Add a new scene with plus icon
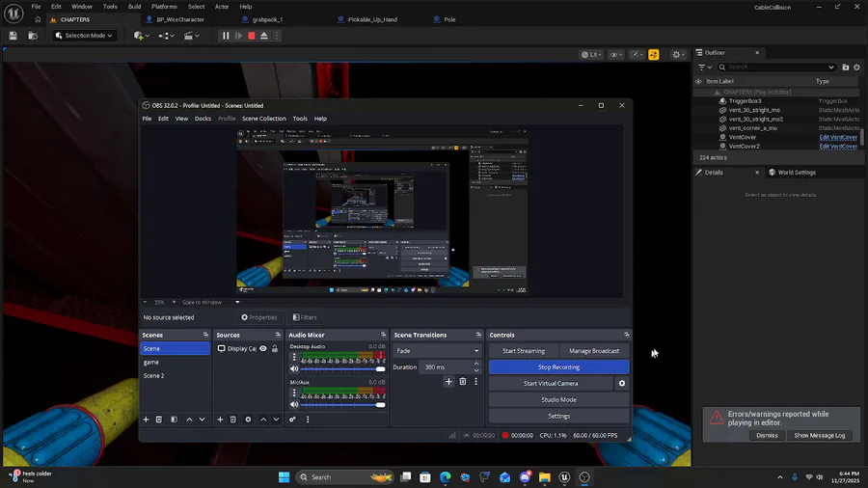 click(147, 420)
